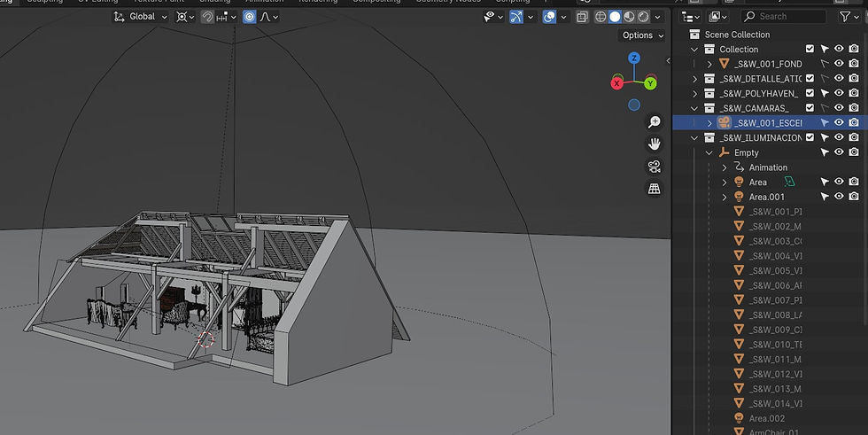Click the green Y axis gizmo ball

650,83
